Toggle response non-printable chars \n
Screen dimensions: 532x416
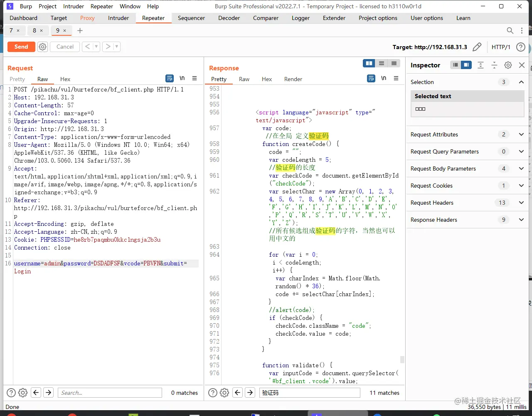(384, 78)
